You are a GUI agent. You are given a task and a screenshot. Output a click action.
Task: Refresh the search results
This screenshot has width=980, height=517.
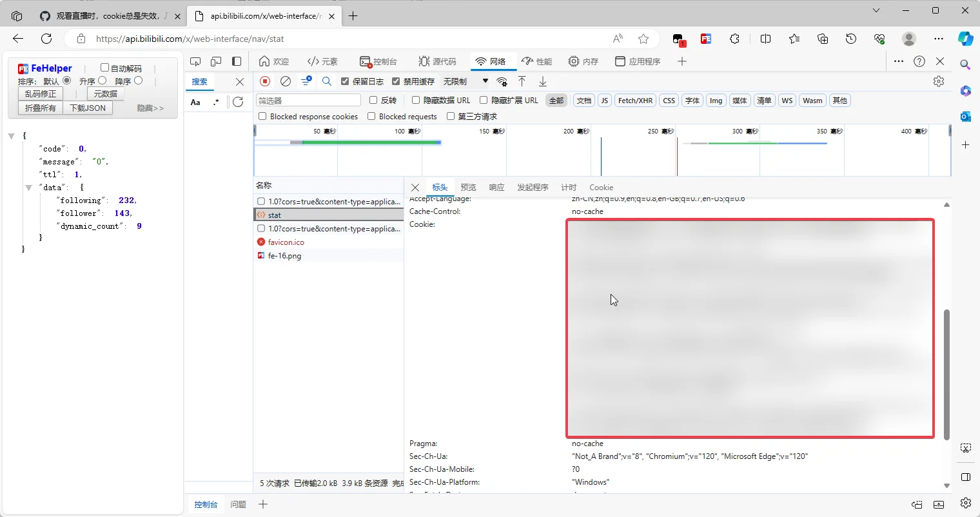click(238, 102)
